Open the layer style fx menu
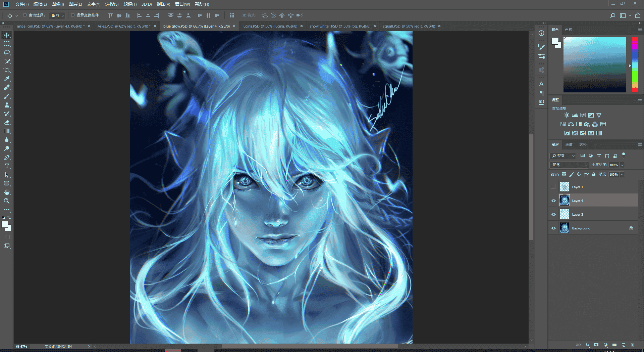 coord(587,345)
